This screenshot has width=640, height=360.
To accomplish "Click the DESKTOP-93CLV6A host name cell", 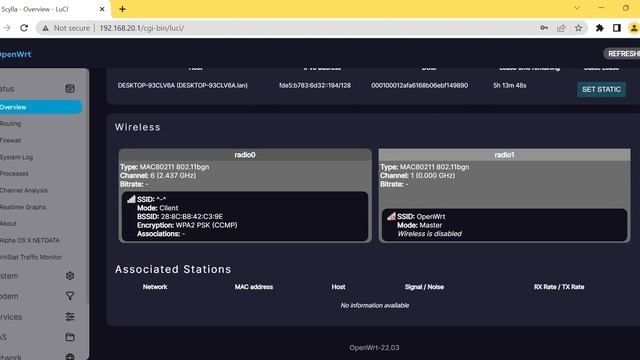I will pos(182,85).
